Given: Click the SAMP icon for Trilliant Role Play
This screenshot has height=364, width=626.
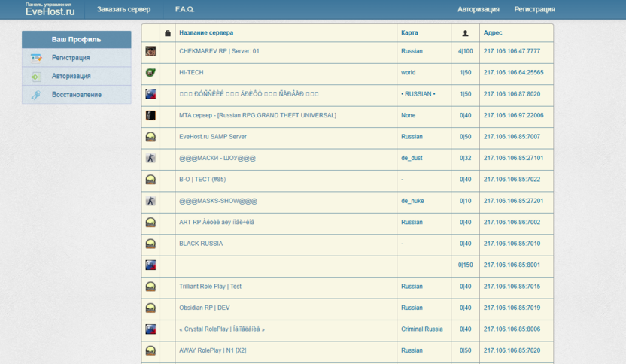Looking at the screenshot, I should [x=150, y=287].
